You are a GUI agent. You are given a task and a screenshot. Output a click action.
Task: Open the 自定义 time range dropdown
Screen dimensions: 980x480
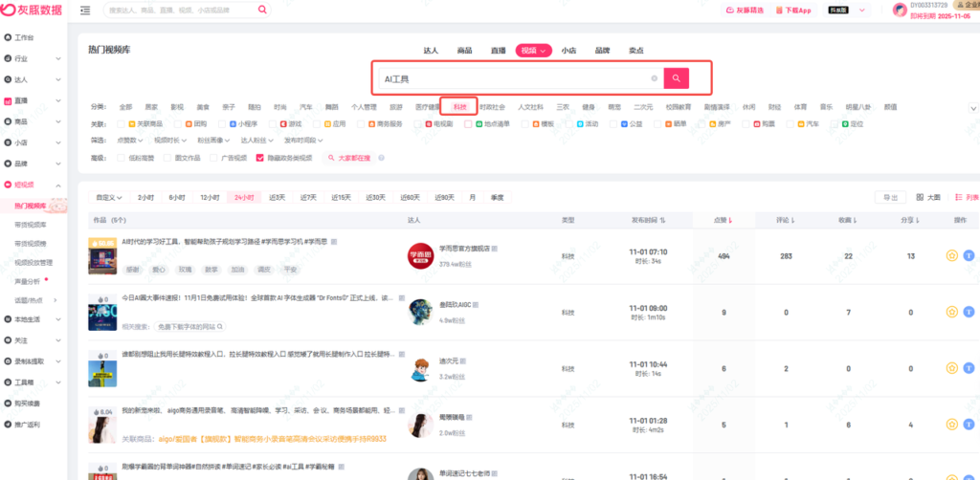point(110,197)
